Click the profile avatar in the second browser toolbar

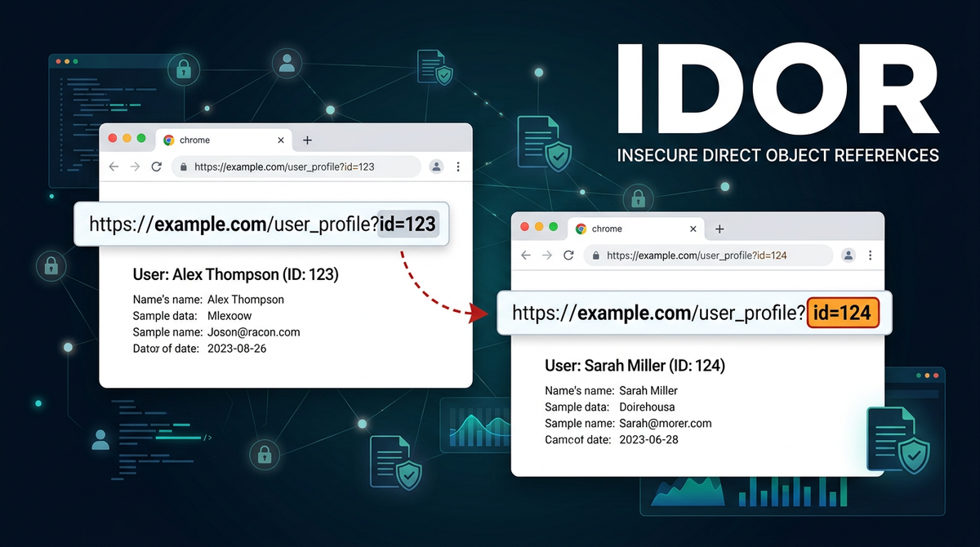[x=848, y=255]
